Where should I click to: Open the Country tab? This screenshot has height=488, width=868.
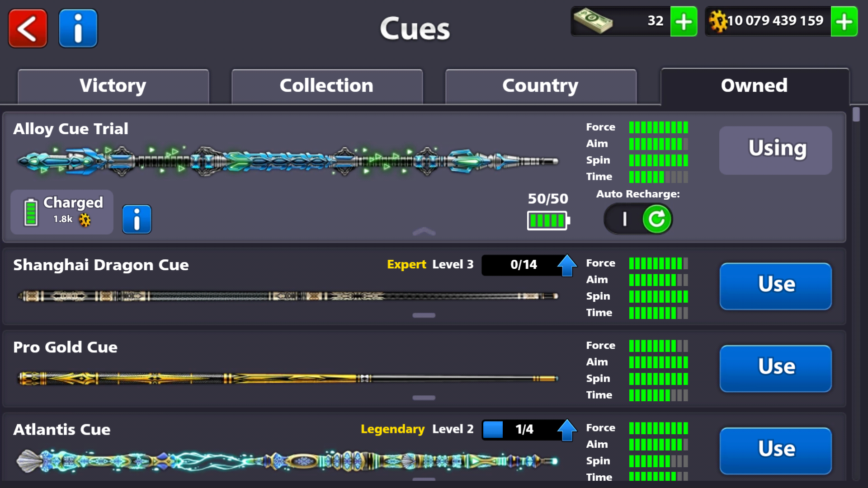tap(541, 86)
